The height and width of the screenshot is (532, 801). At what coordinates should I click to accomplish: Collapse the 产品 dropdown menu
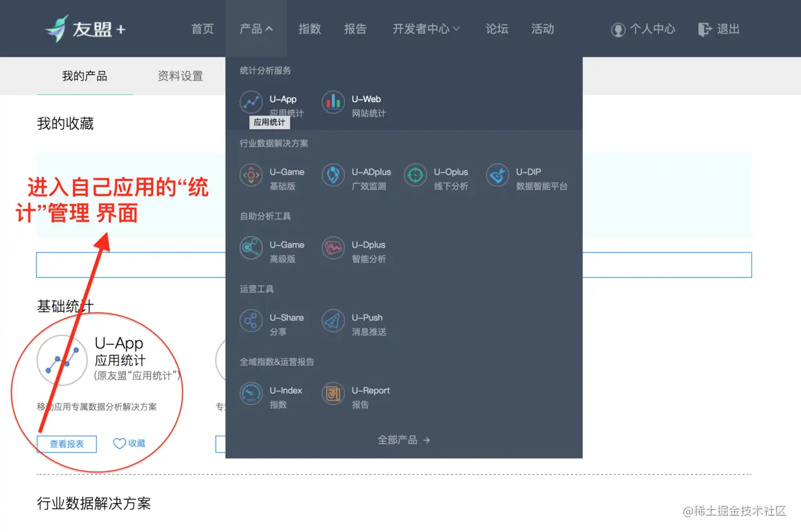pyautogui.click(x=256, y=28)
